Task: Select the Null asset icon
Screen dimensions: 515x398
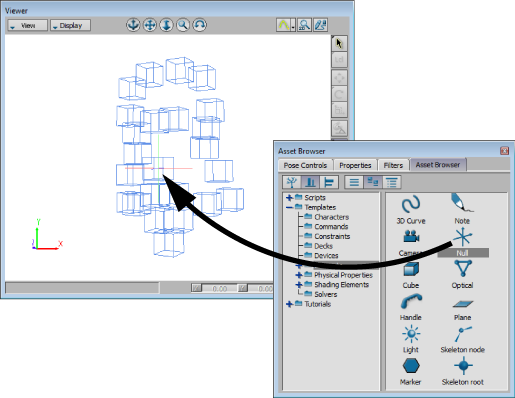Action: click(463, 237)
